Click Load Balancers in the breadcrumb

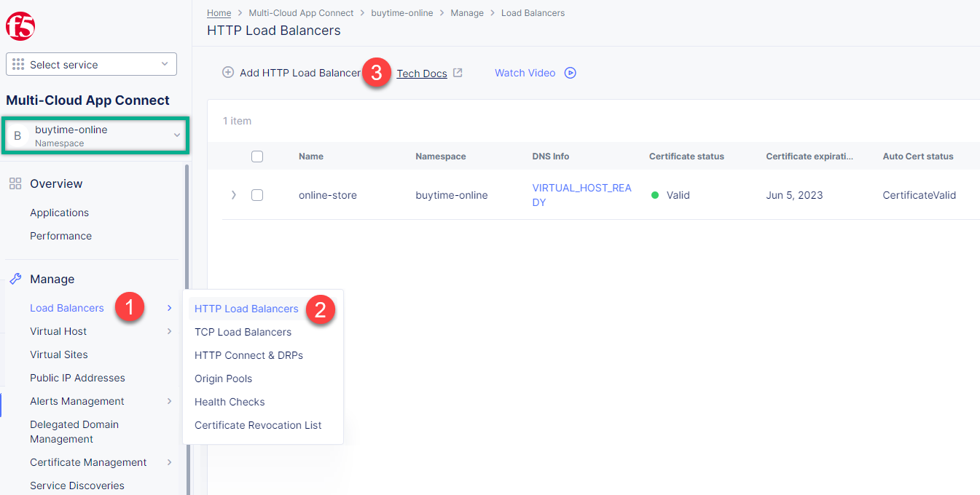click(x=533, y=13)
